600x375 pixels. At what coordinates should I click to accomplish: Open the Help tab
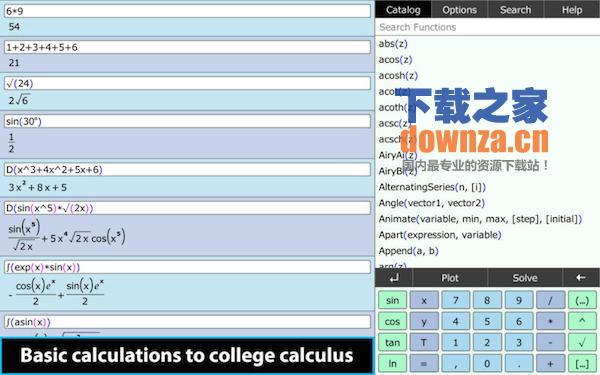pyautogui.click(x=572, y=10)
